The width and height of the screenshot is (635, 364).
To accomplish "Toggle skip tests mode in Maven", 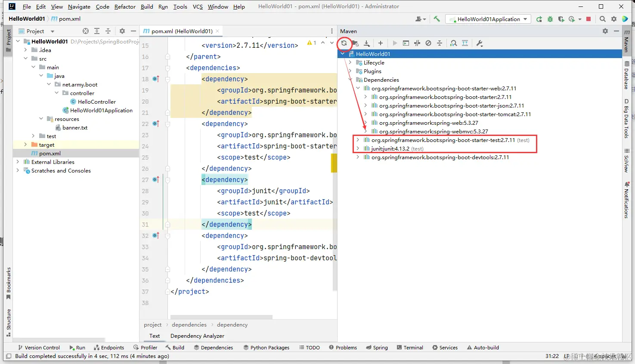I will pos(428,43).
